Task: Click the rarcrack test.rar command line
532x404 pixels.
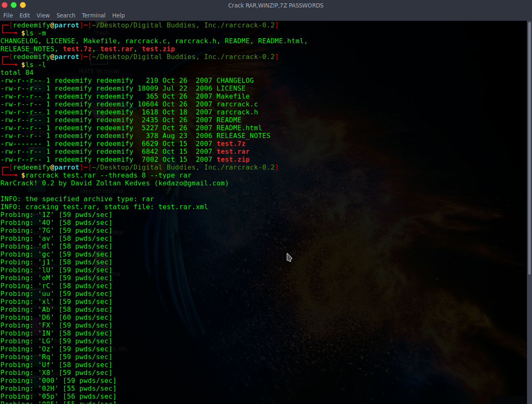Action: [x=108, y=175]
